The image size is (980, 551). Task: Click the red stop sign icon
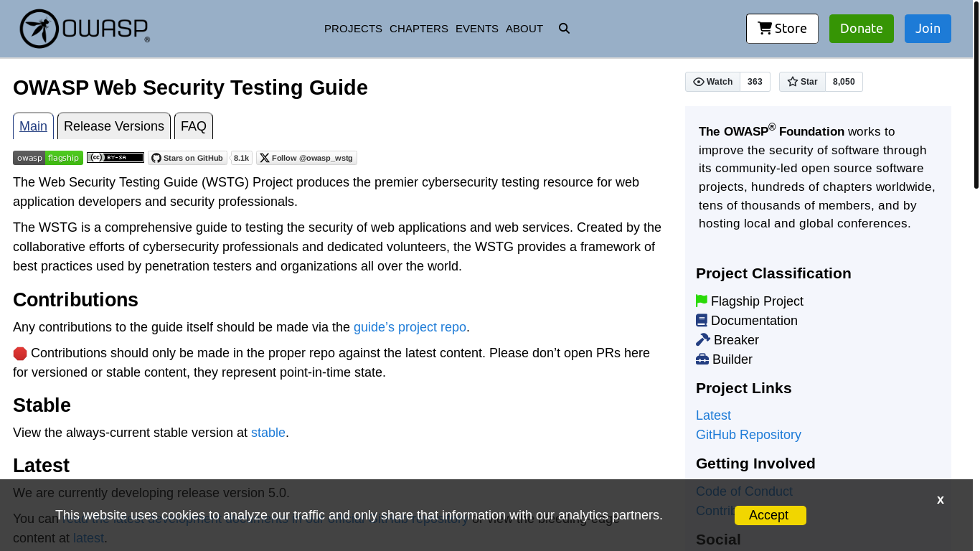pos(20,354)
